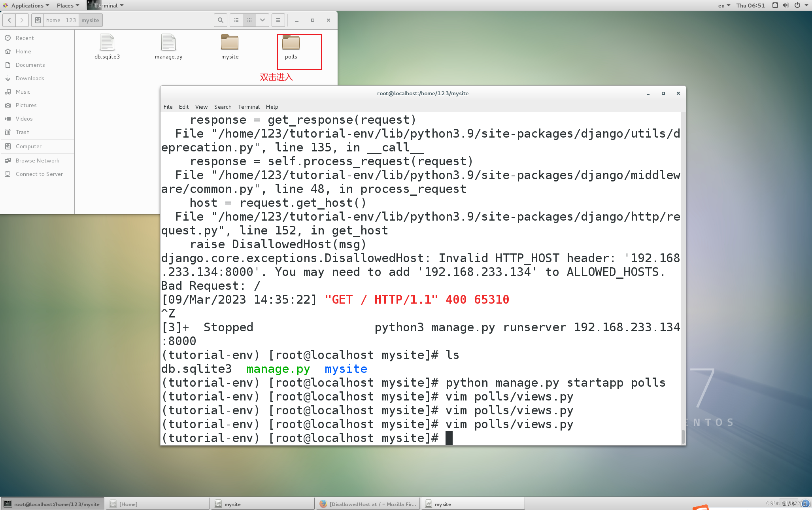Open the Applications menu dropdown

point(27,5)
